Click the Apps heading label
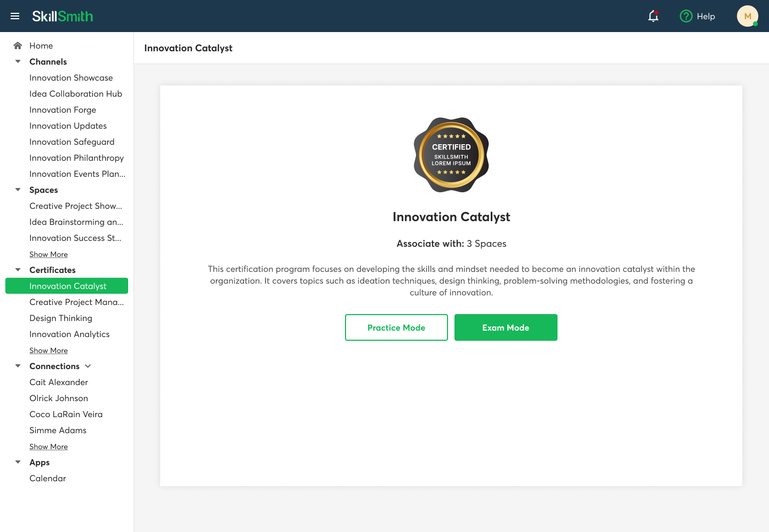 [x=40, y=462]
